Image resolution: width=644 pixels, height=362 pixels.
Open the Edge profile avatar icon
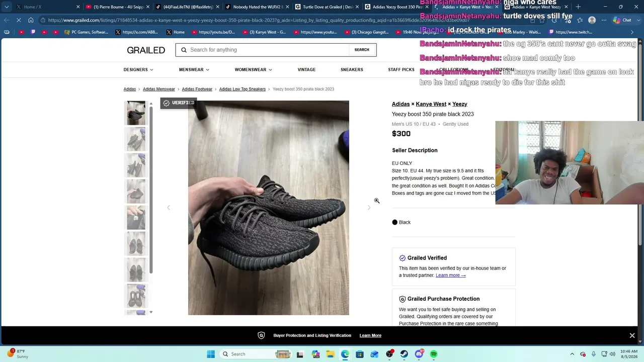point(592,20)
